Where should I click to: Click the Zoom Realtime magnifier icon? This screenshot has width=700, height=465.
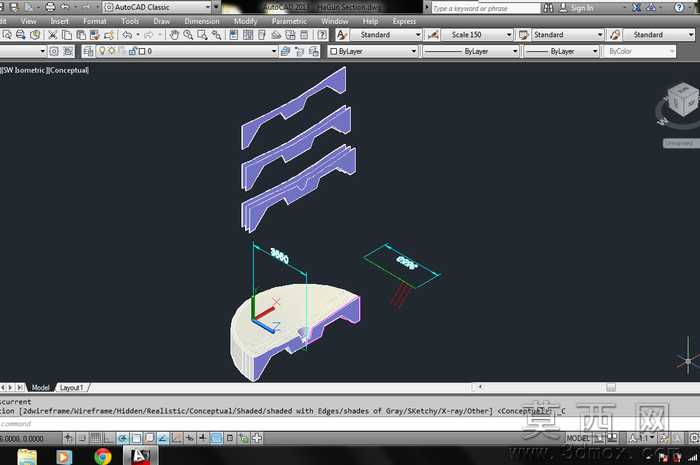[188, 35]
